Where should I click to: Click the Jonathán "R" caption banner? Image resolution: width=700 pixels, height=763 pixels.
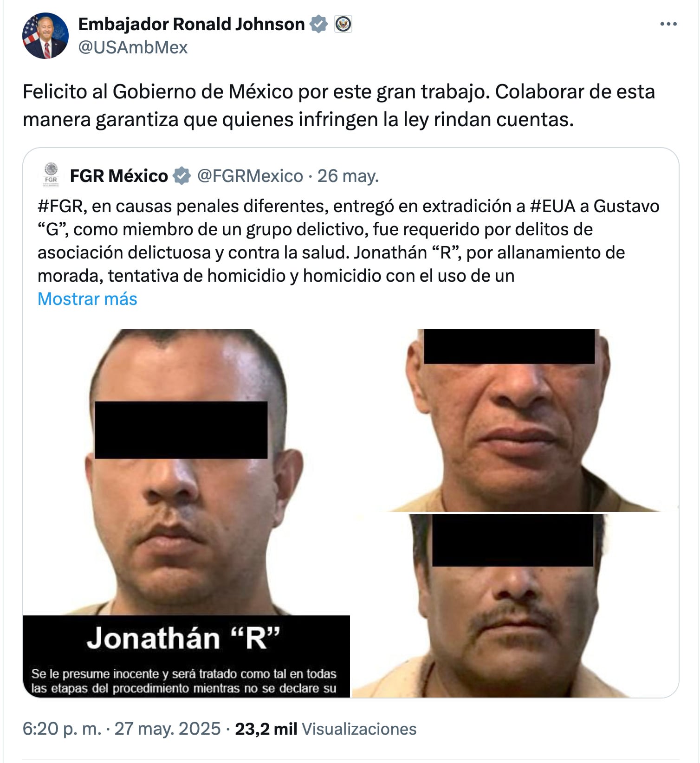coord(187,656)
